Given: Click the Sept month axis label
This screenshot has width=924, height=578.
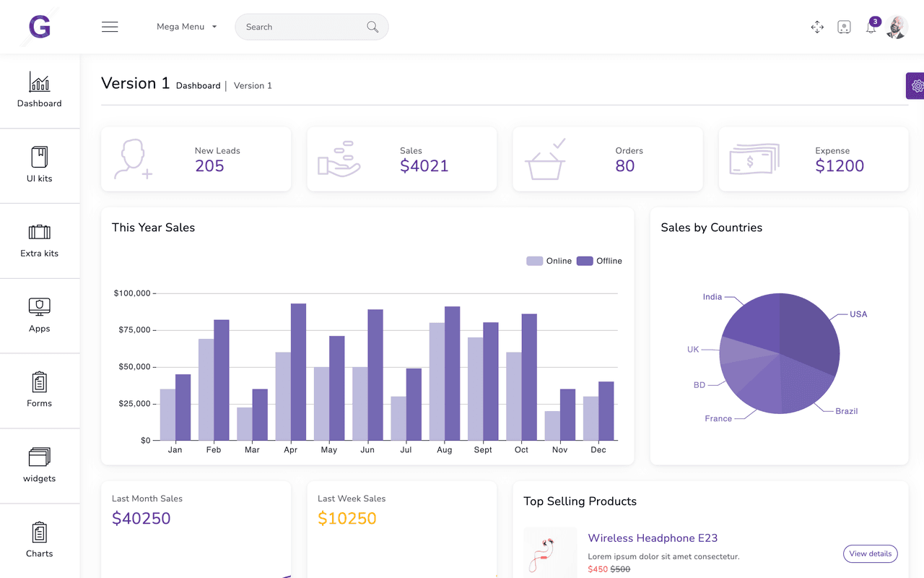Looking at the screenshot, I should tap(483, 449).
